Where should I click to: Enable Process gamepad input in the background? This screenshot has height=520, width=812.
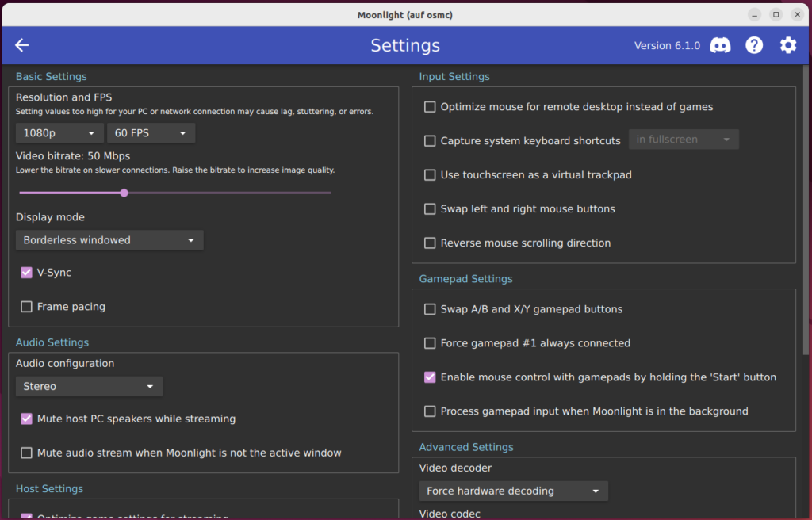[x=430, y=411]
